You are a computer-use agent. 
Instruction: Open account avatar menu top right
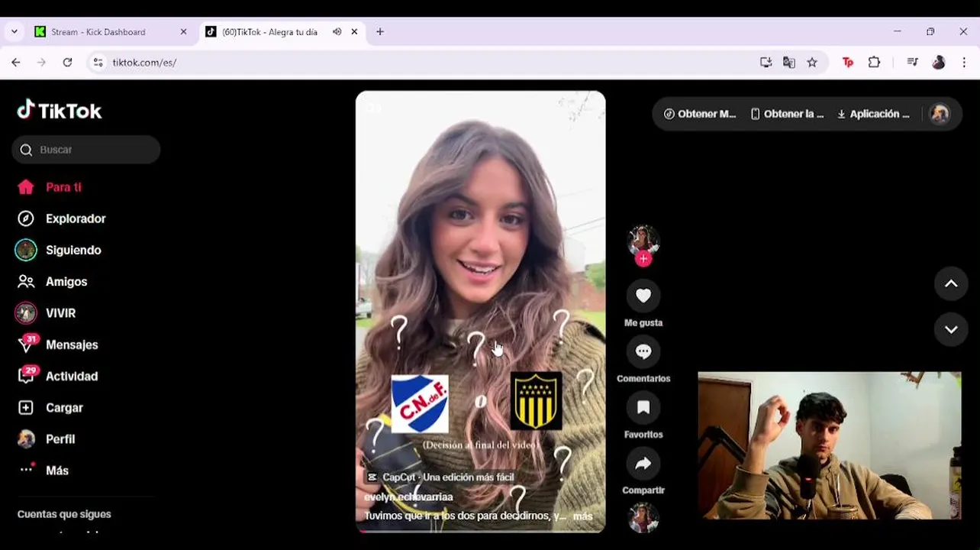[940, 114]
